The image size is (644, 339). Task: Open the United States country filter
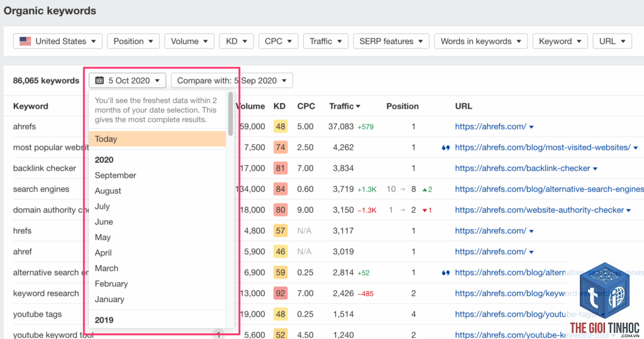pos(57,41)
